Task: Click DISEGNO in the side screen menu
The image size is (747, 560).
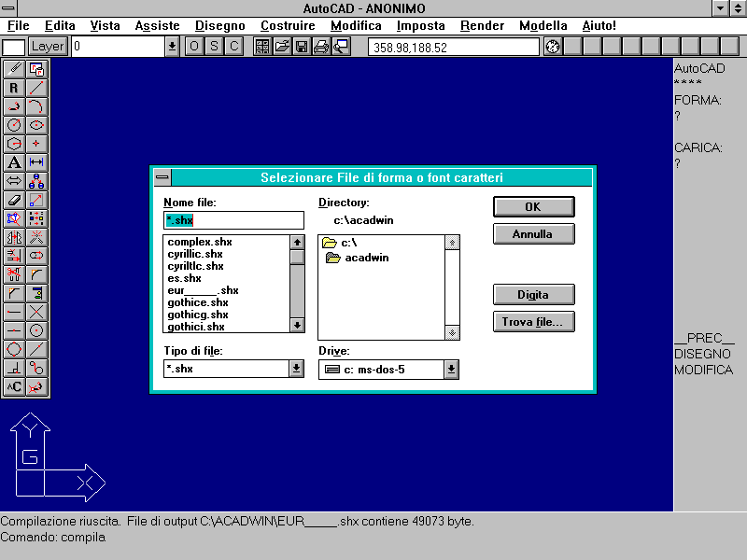Action: 702,354
